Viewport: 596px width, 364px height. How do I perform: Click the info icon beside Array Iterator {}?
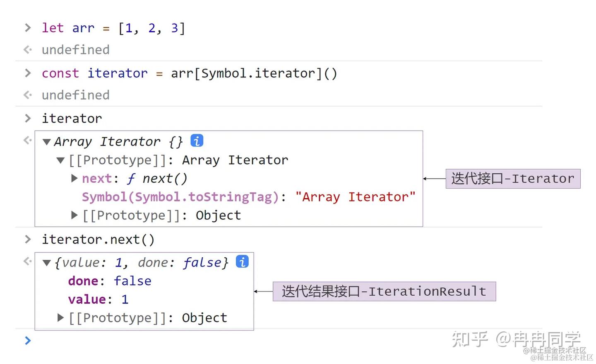[x=197, y=141]
